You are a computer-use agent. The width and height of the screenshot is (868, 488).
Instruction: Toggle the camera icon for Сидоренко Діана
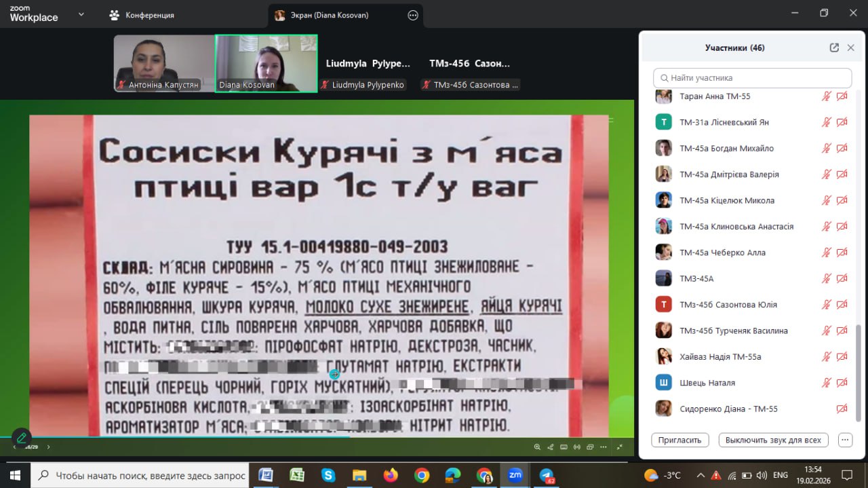(x=842, y=409)
